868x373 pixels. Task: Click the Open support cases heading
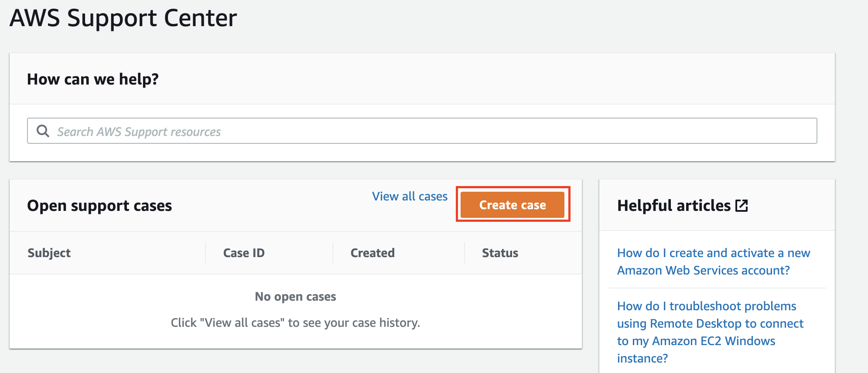(x=99, y=206)
